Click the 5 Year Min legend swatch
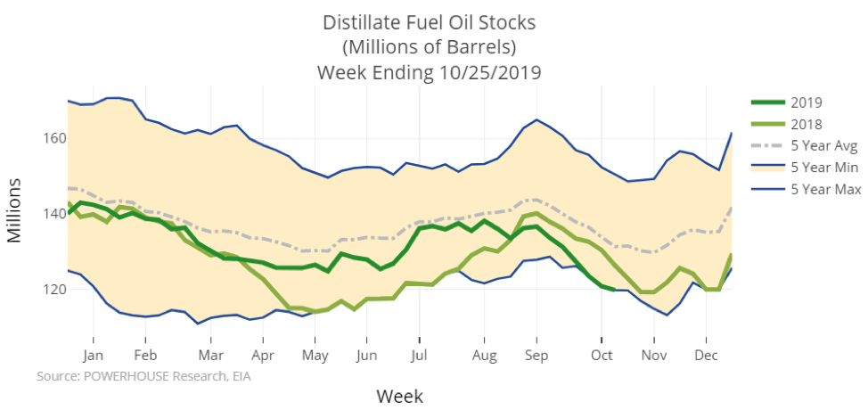Viewport: 868px width, 410px height. 769,168
